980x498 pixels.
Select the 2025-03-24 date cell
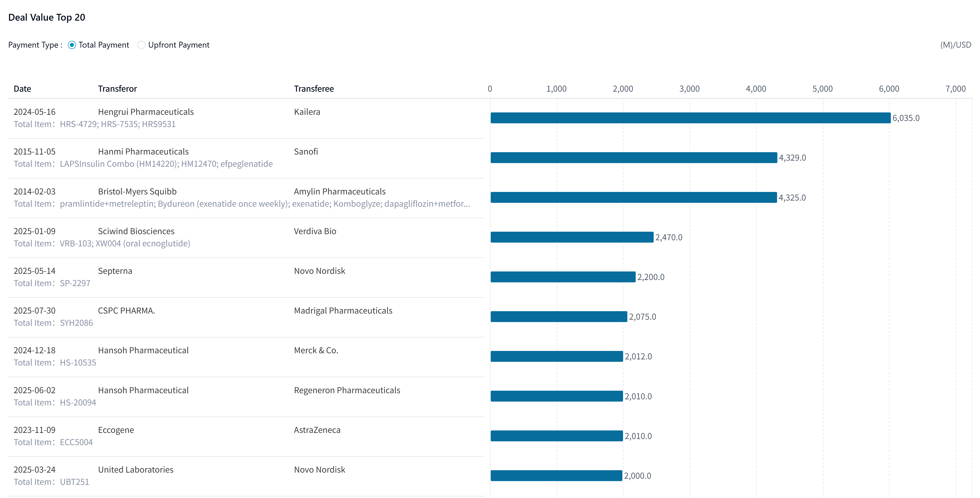coord(35,469)
